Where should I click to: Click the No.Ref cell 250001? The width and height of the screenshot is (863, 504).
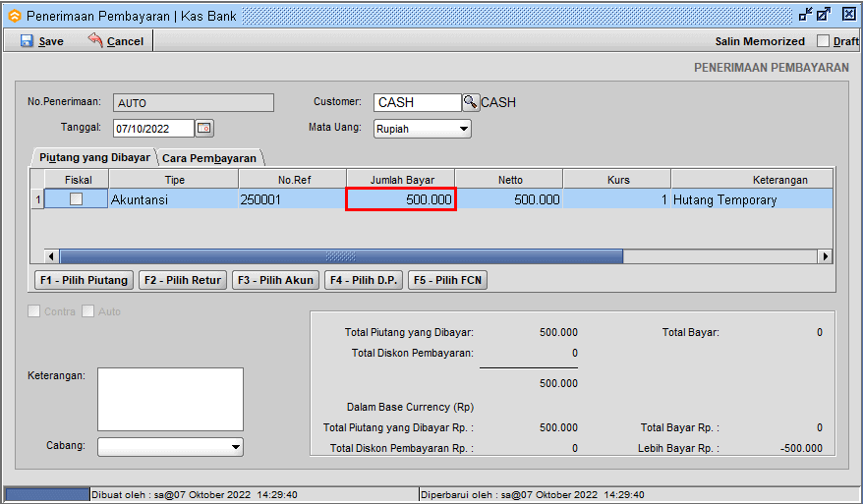pyautogui.click(x=293, y=199)
